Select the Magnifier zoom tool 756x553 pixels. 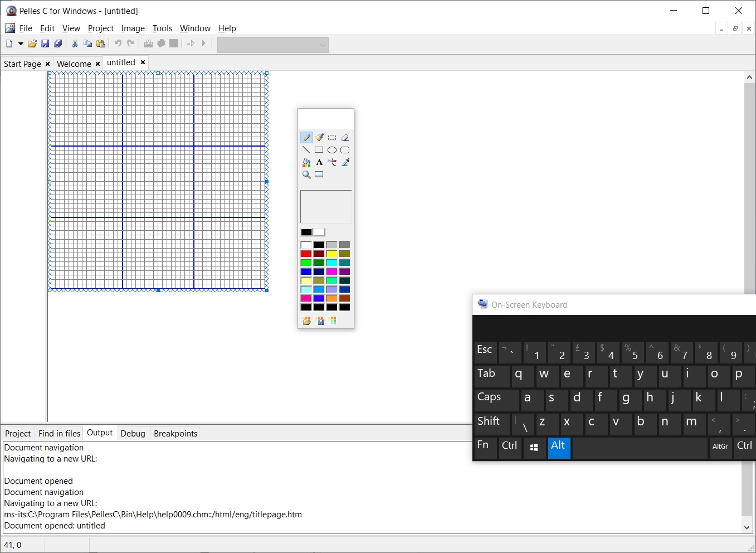pyautogui.click(x=306, y=174)
